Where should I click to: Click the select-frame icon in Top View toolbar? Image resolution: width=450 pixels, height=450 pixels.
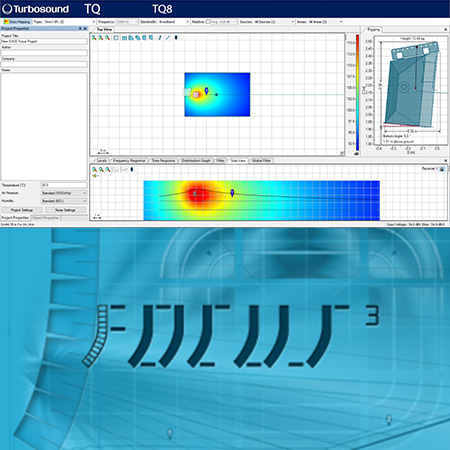116,38
